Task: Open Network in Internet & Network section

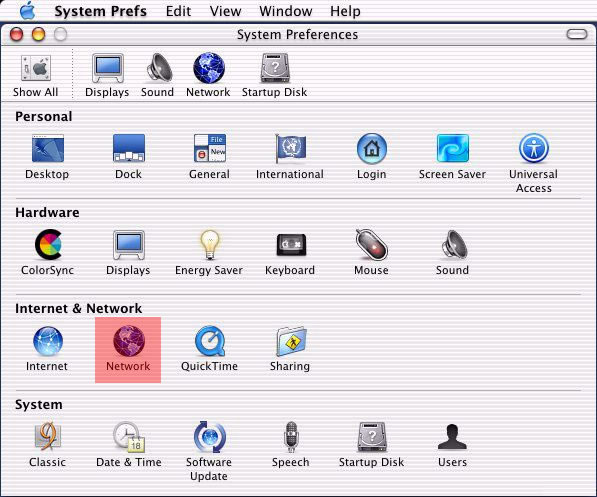Action: point(128,350)
